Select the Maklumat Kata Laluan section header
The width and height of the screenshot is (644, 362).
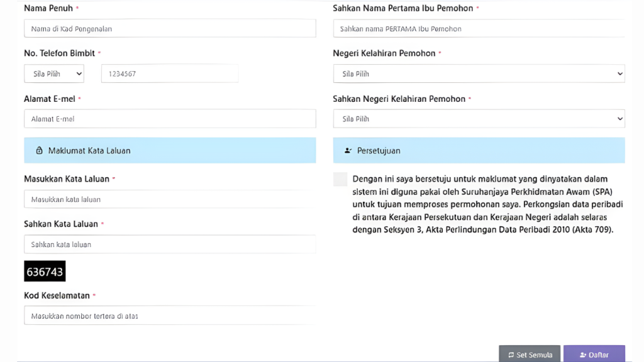pos(170,151)
